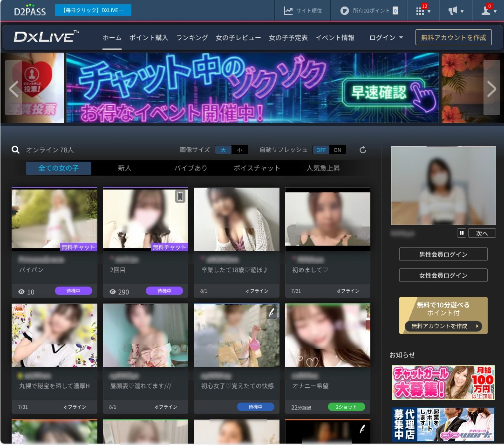Click the search magnifier icon
The width and height of the screenshot is (504, 445).
pos(15,150)
